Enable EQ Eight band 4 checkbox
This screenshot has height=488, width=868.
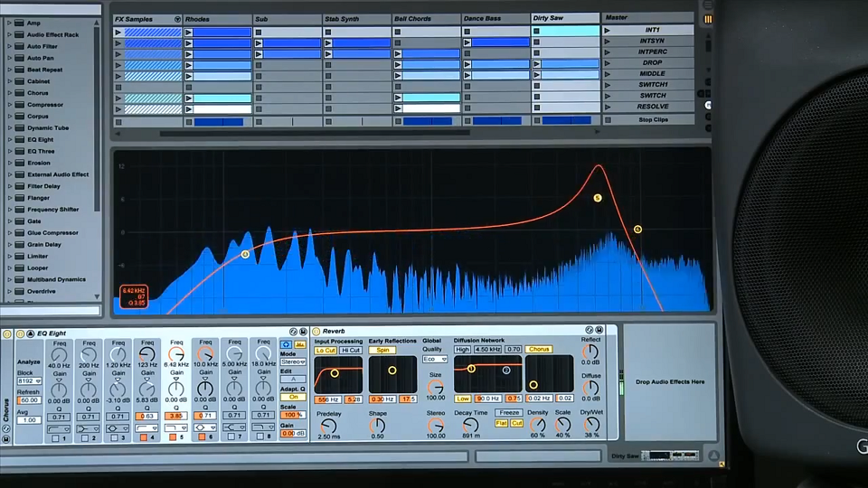(x=142, y=438)
